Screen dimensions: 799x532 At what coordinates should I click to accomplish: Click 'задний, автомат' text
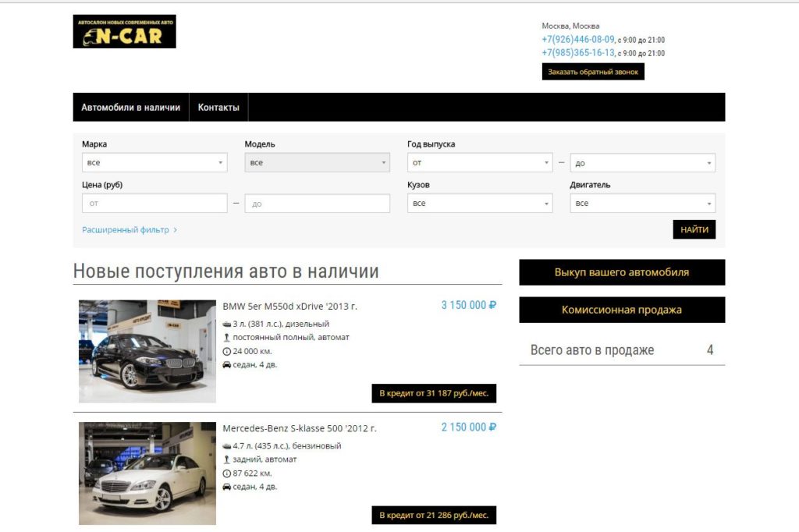pyautogui.click(x=265, y=459)
